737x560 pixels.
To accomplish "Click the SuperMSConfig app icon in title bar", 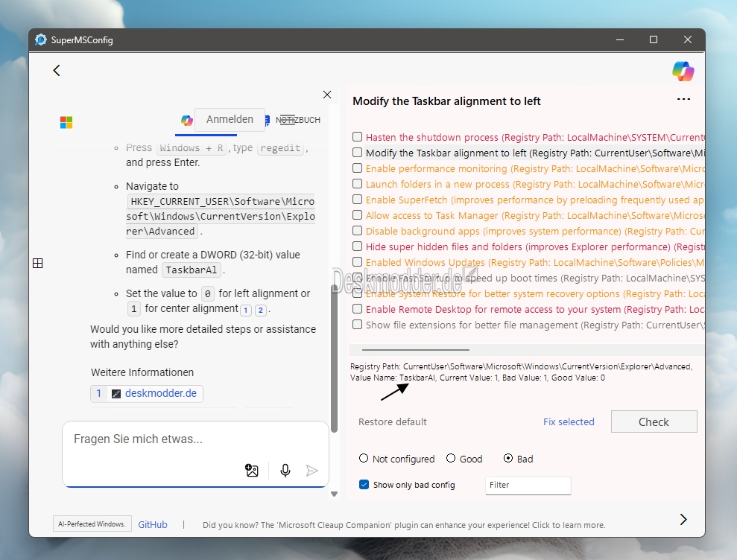I will pyautogui.click(x=41, y=40).
